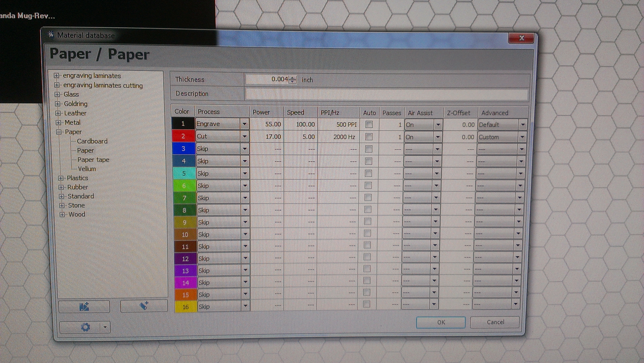
Task: Collapse the Paper tree node
Action: click(x=59, y=132)
